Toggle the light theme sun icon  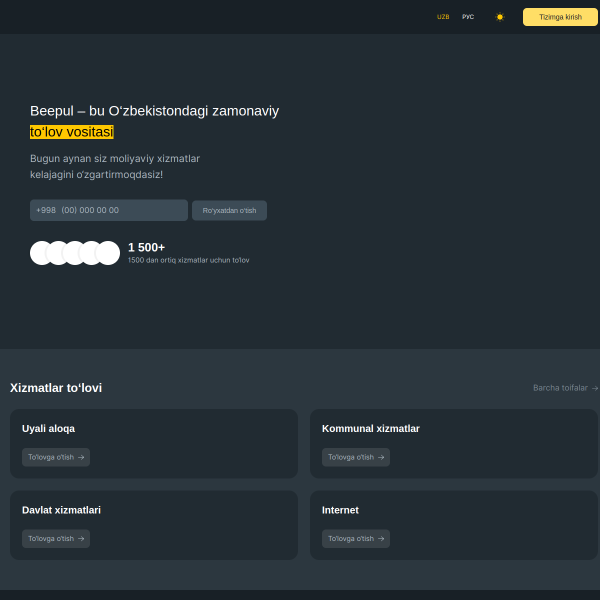click(x=500, y=17)
